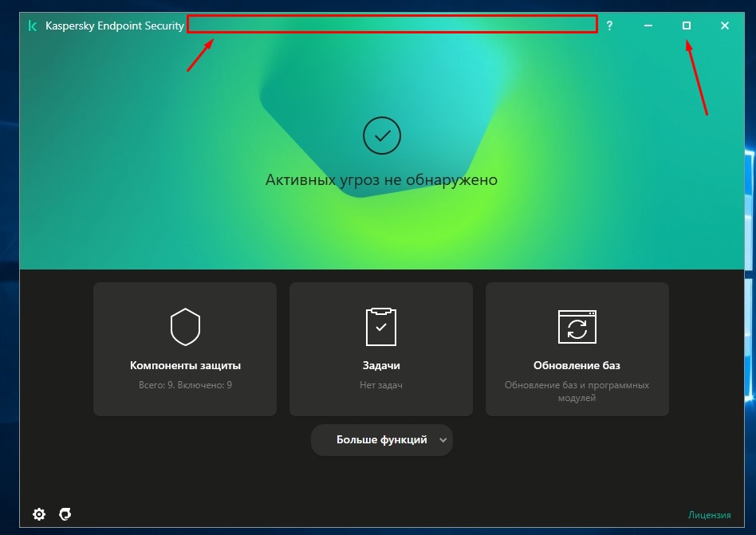Image resolution: width=756 pixels, height=535 pixels.
Task: Click chevron arrow next to Больше функций
Action: pyautogui.click(x=443, y=440)
